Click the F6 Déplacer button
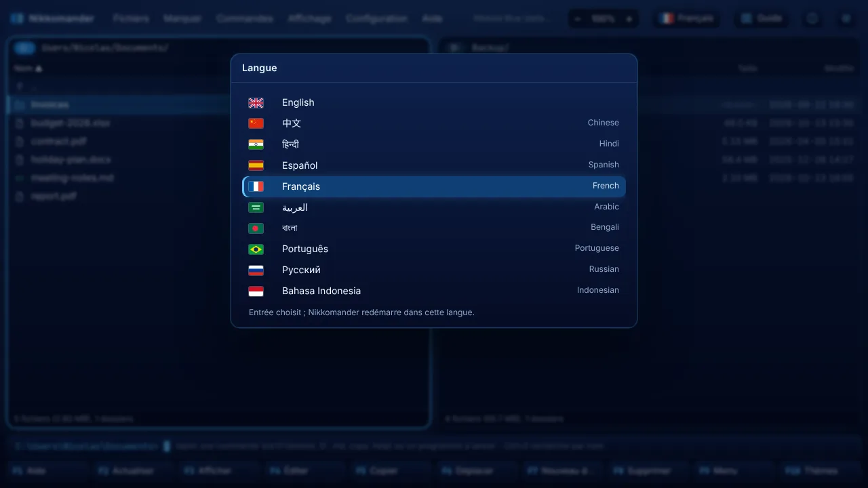Viewport: 868px width, 488px height. [x=477, y=470]
